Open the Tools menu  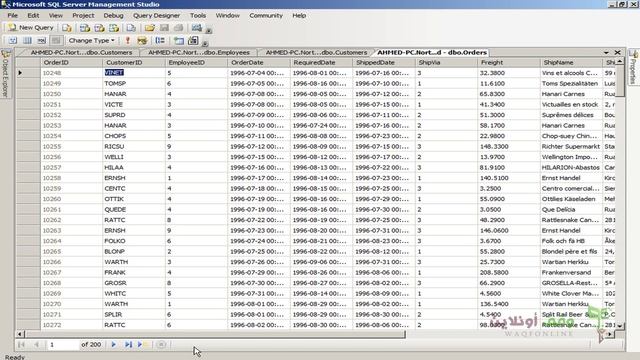198,16
